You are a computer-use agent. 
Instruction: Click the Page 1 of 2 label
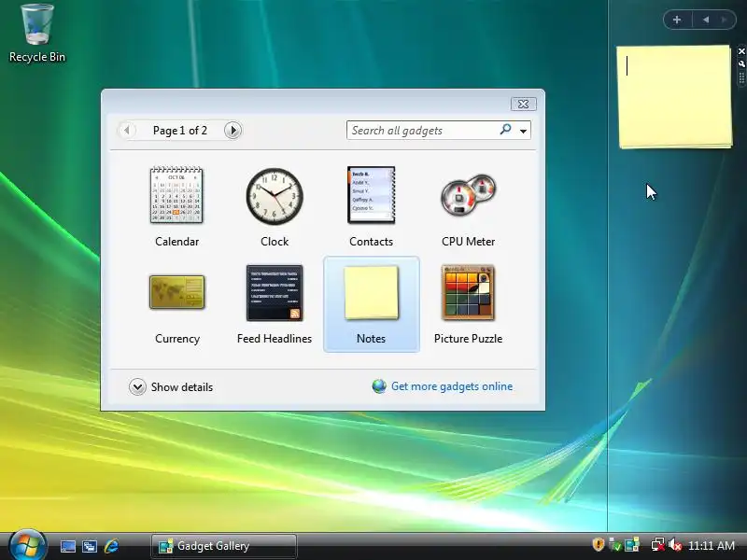click(179, 131)
